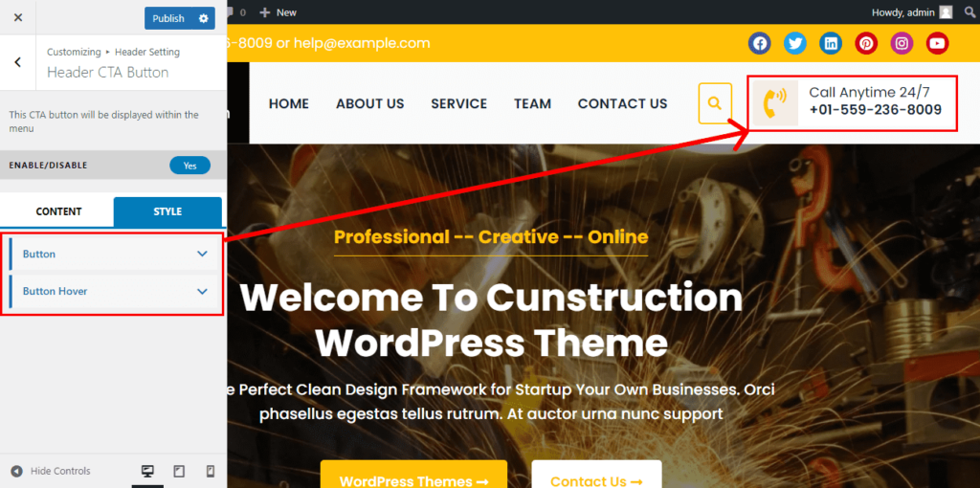Switch preview to mobile device

point(211,471)
